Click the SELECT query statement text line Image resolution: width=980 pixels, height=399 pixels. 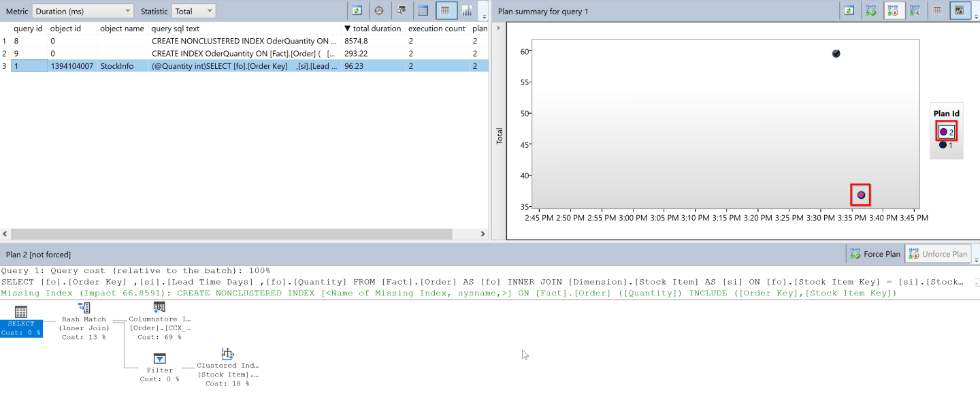(x=482, y=282)
